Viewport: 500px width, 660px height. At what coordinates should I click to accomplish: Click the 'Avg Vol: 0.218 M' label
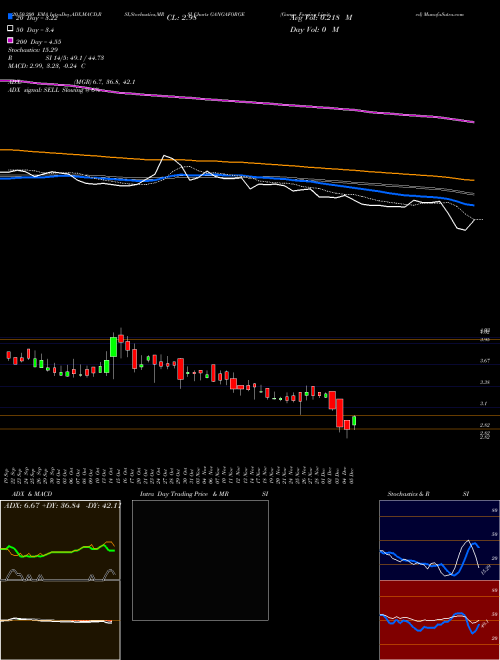tap(321, 18)
